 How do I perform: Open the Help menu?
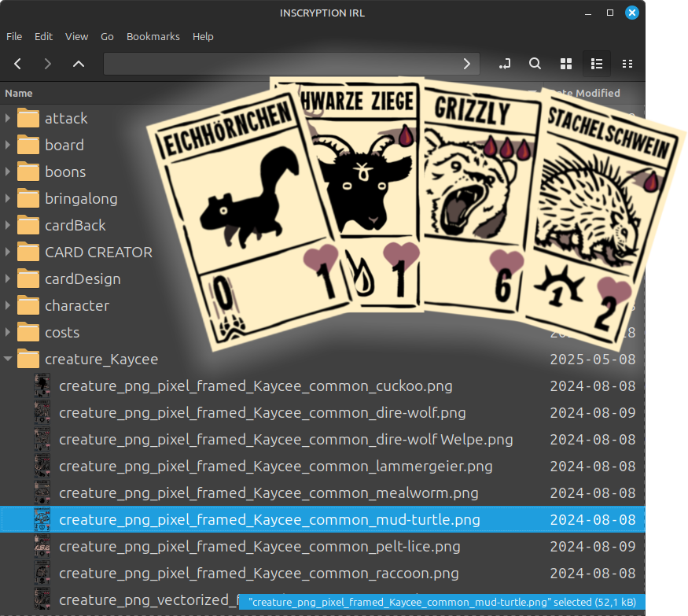point(203,36)
